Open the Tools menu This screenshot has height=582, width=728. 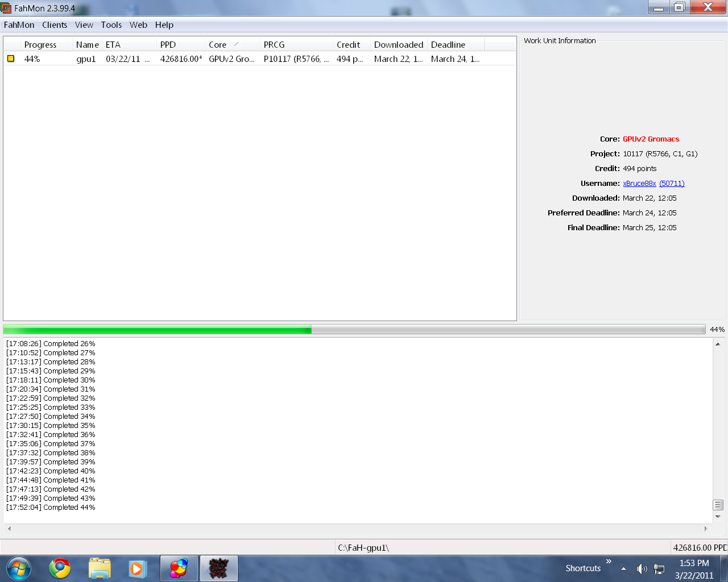pos(111,25)
